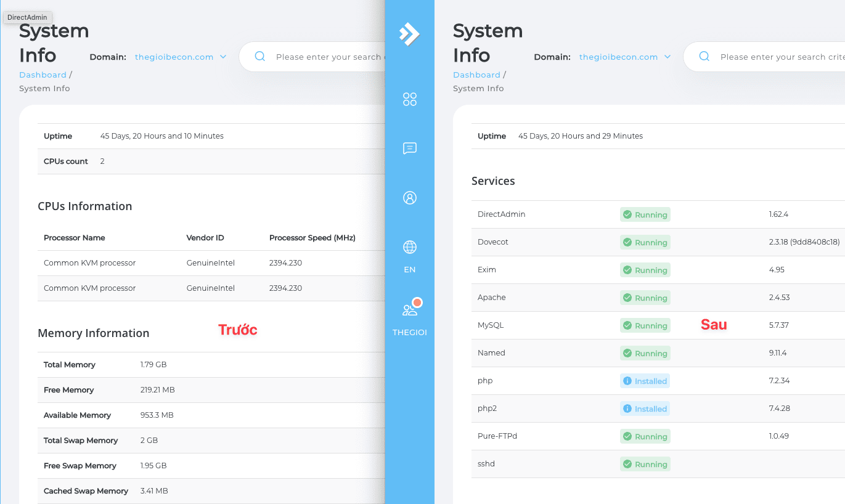Click the php2 Installed status badge
Image resolution: width=845 pixels, height=504 pixels.
click(x=645, y=408)
